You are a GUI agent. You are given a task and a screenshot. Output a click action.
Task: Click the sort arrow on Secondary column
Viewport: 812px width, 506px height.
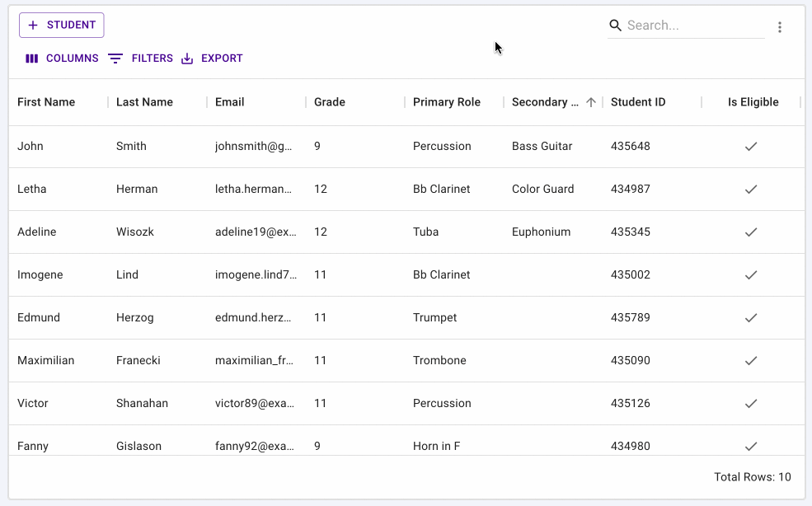click(x=591, y=102)
